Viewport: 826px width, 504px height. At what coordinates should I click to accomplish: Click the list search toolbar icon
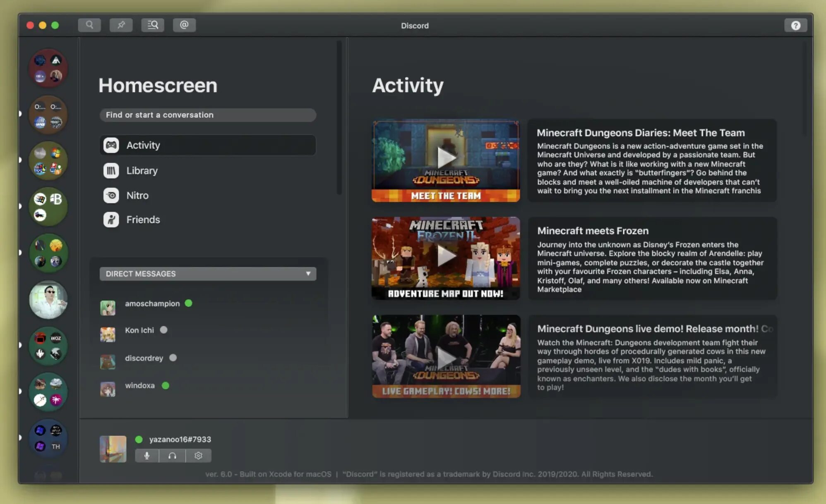[x=153, y=25]
